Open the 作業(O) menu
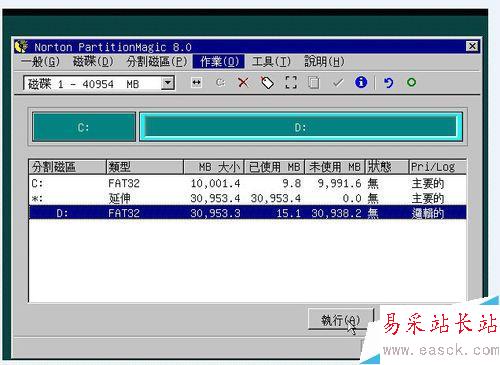The width and height of the screenshot is (500, 365). pyautogui.click(x=219, y=62)
